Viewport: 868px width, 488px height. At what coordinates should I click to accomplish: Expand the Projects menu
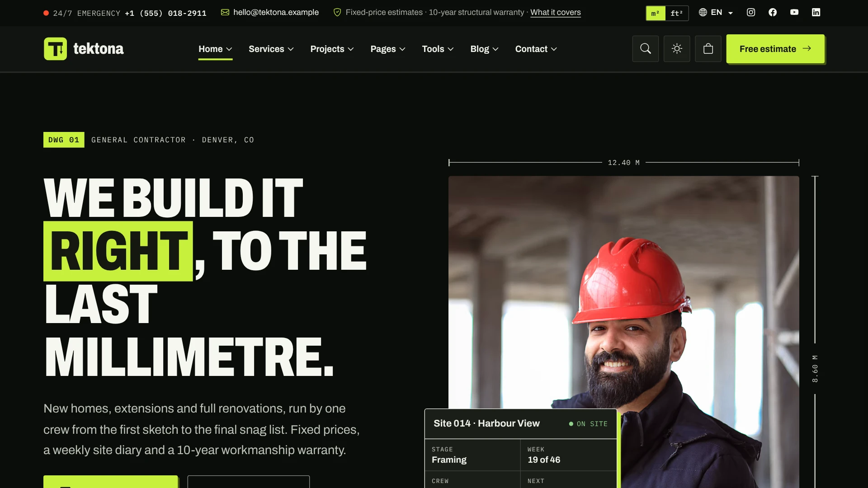click(x=332, y=49)
